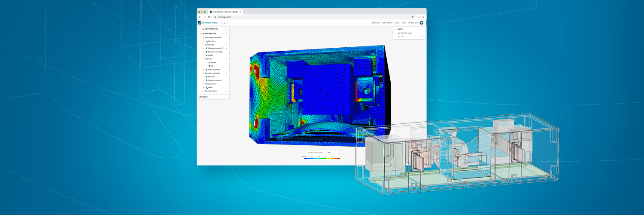Bookmark page with the star icon
This screenshot has height=215, width=644.
click(x=413, y=17)
